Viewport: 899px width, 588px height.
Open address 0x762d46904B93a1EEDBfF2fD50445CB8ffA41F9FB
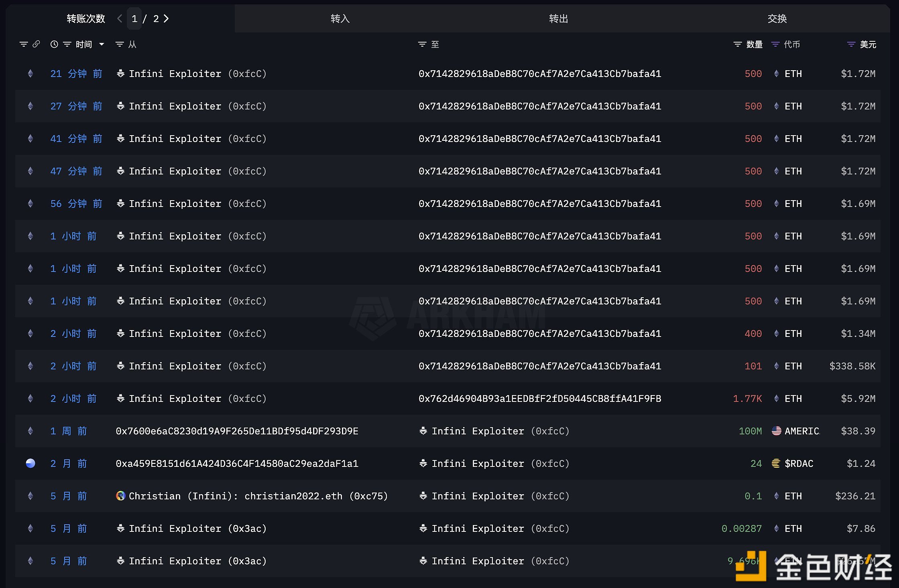(x=539, y=399)
